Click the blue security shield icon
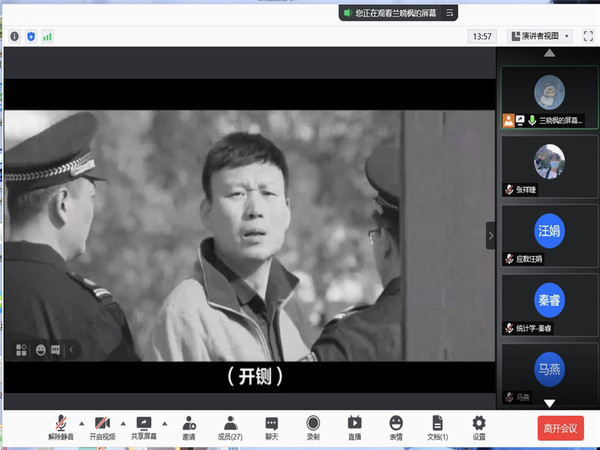 pyautogui.click(x=31, y=36)
